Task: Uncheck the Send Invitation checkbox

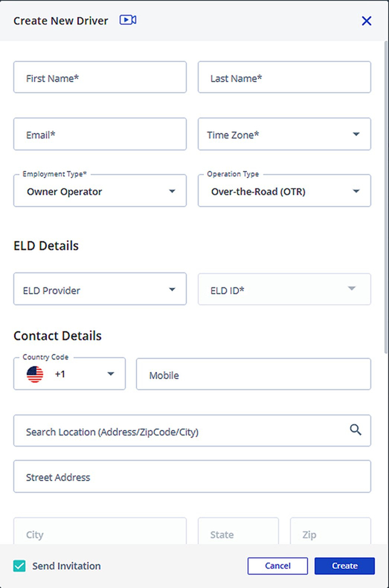Action: point(19,566)
